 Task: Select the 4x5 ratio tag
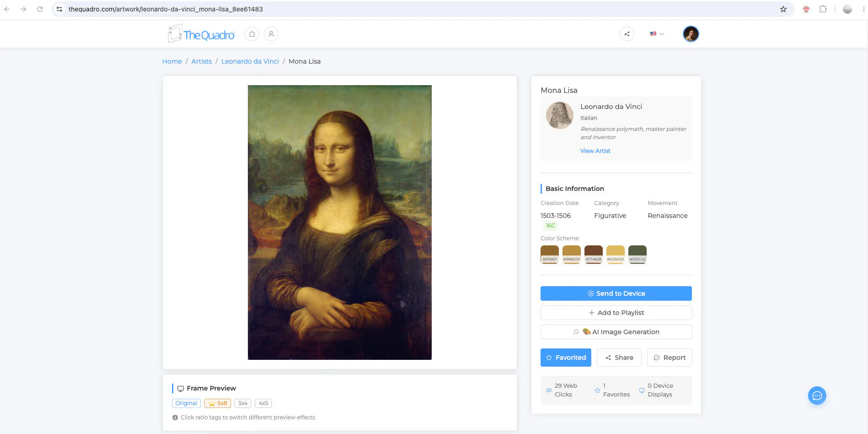(x=263, y=403)
